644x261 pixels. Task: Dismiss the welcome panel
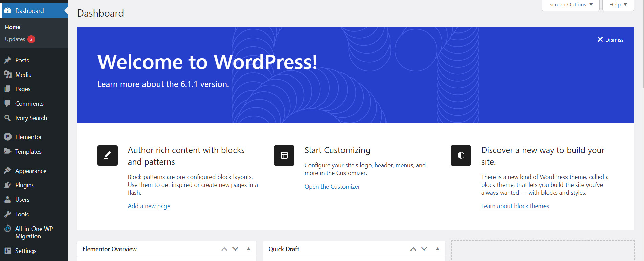pyautogui.click(x=610, y=40)
